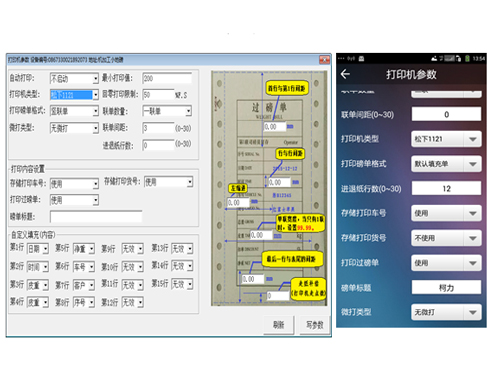Viewport: 491px width, 380px height.
Task: Click the 最小打印值 field containing 200
Action: point(167,78)
